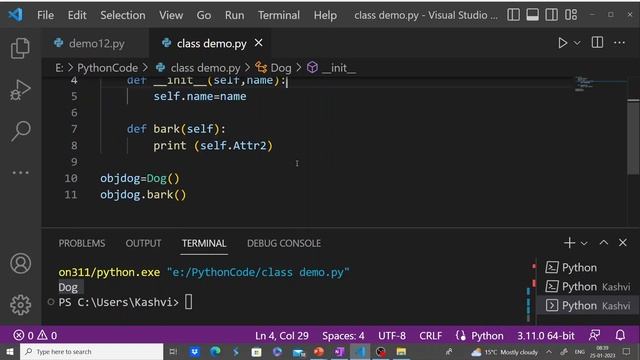Toggle bottom panel layout icon
Screen dimensions: 640x360
tap(532, 15)
